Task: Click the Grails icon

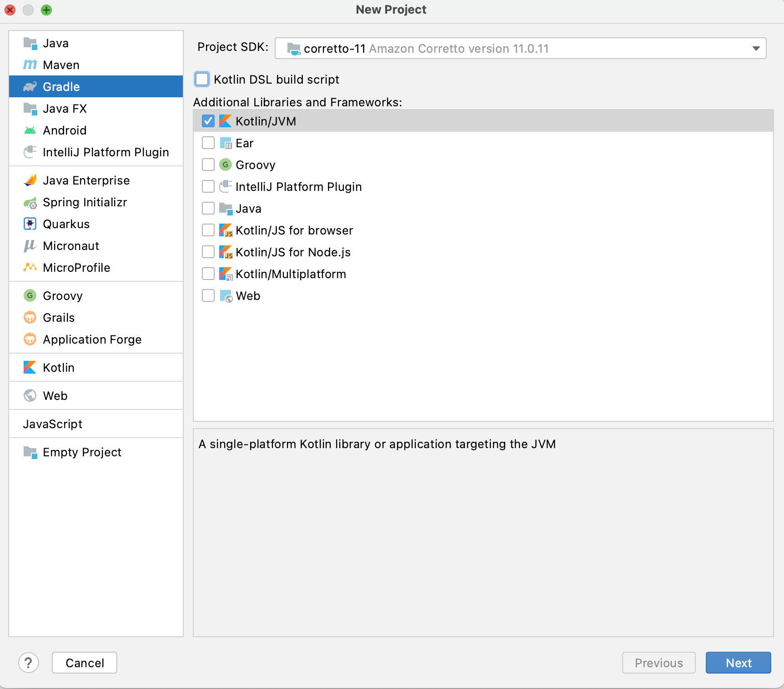Action: pos(30,318)
